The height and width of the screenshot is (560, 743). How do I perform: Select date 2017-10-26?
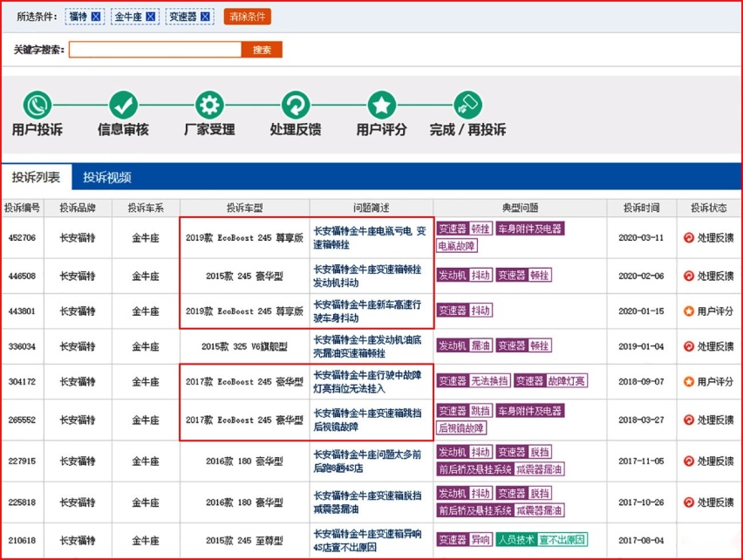pyautogui.click(x=641, y=502)
